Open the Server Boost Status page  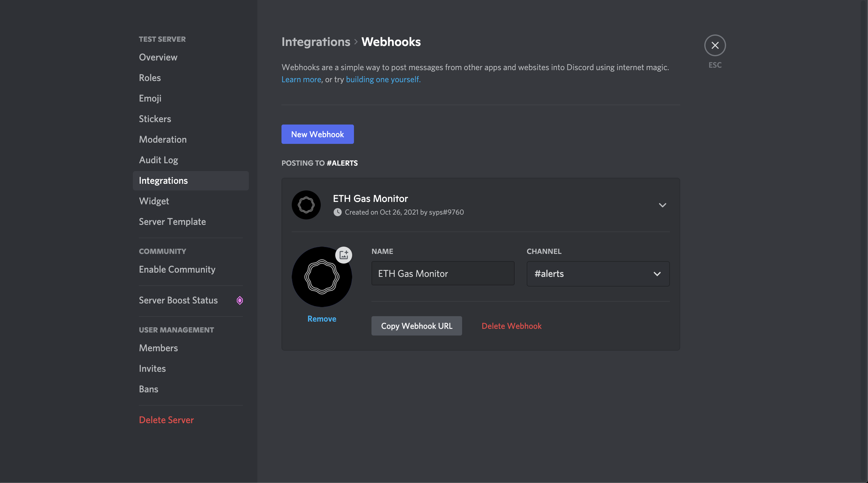(x=178, y=300)
